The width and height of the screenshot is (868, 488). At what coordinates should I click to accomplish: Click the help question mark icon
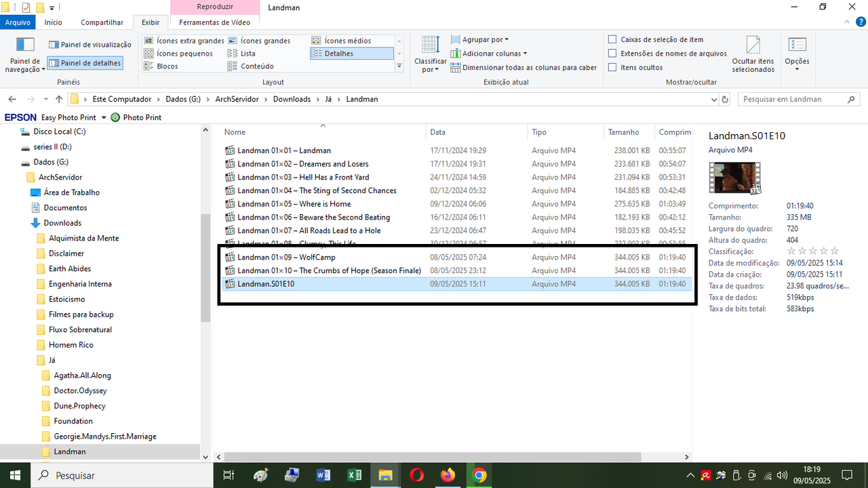tap(861, 22)
